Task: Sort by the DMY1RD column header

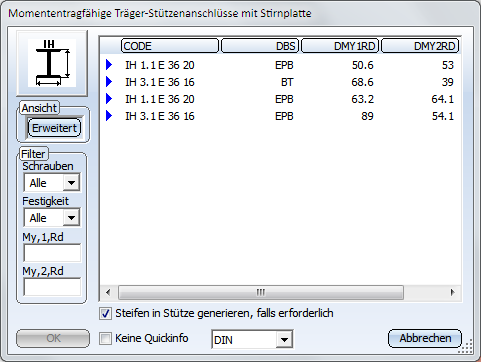Action: (340, 46)
